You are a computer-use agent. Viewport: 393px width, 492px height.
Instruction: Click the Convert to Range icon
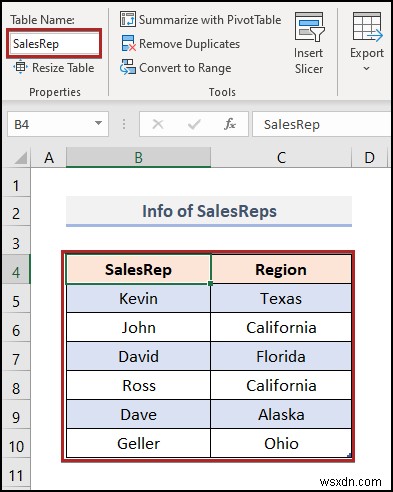tap(128, 67)
